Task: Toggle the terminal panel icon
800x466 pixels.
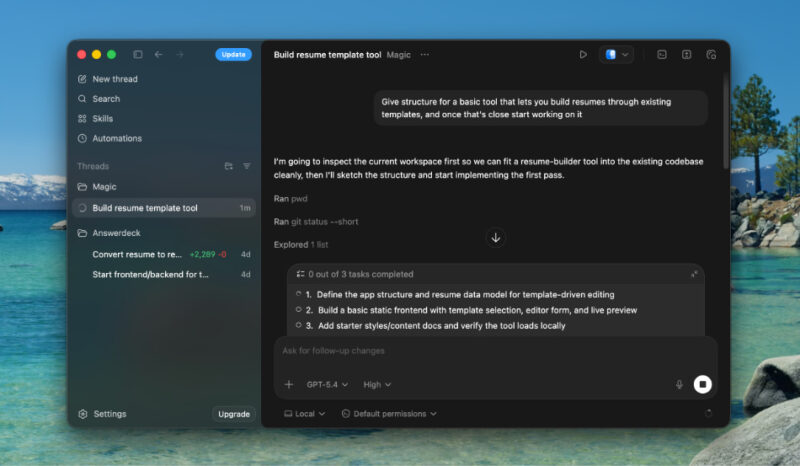Action: [x=661, y=55]
